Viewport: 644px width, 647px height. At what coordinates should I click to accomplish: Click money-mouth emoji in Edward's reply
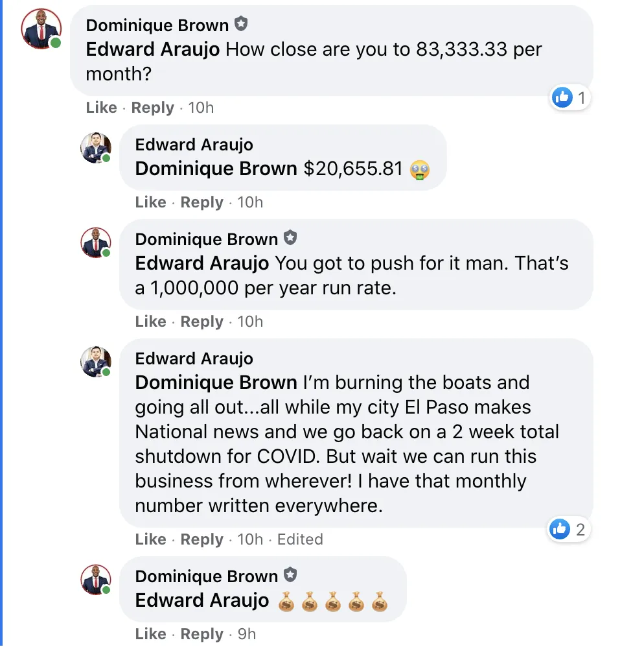[420, 169]
